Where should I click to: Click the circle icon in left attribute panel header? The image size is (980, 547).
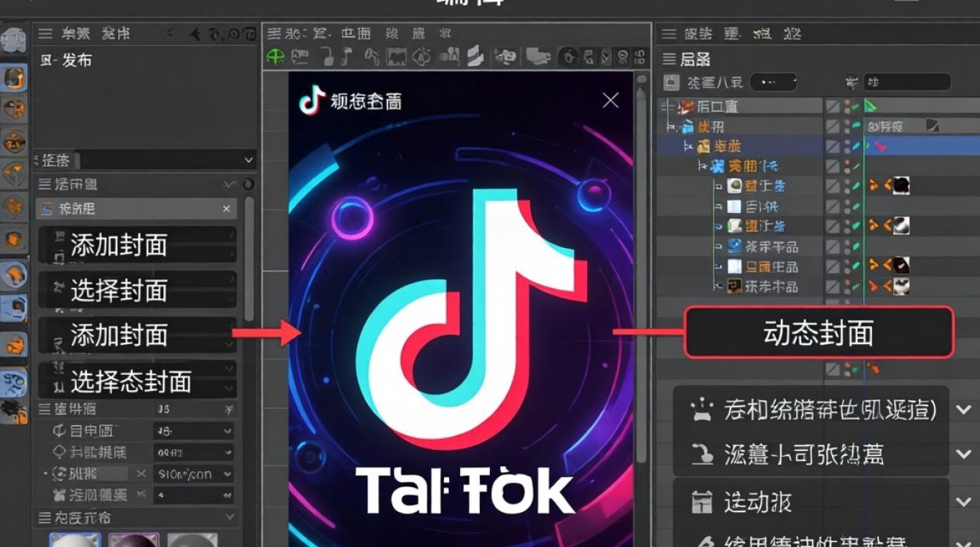pyautogui.click(x=248, y=185)
